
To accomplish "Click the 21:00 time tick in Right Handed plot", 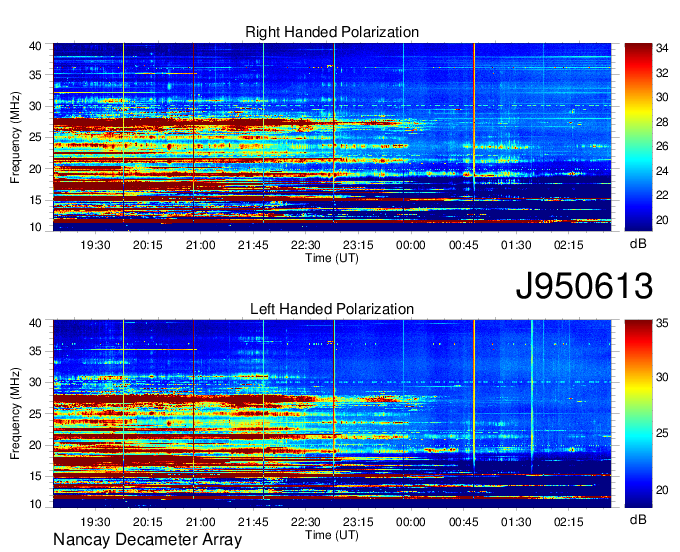I will (200, 245).
